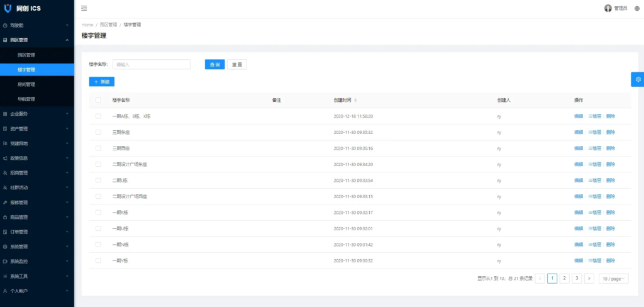The height and width of the screenshot is (307, 644).
Task: Toggle the select-all checkbox in table header
Action: 98,100
